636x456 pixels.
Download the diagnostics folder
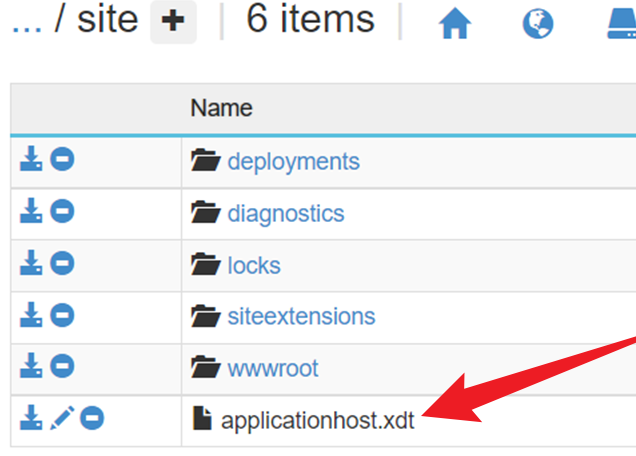(x=32, y=212)
